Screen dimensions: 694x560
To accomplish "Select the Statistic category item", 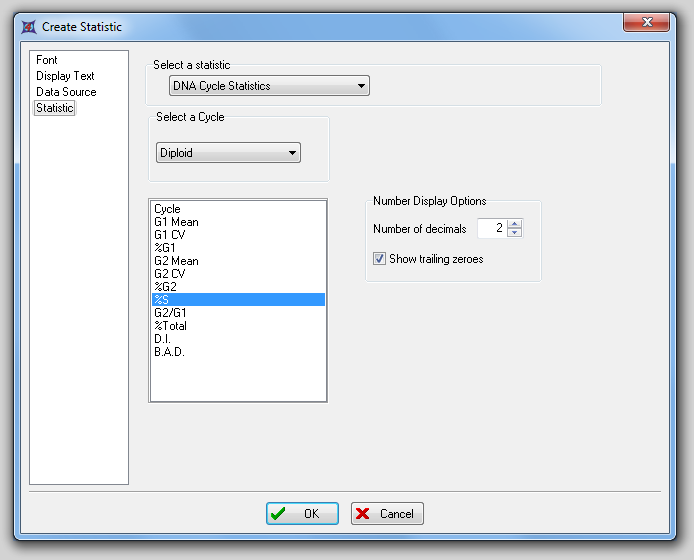I will pyautogui.click(x=55, y=108).
